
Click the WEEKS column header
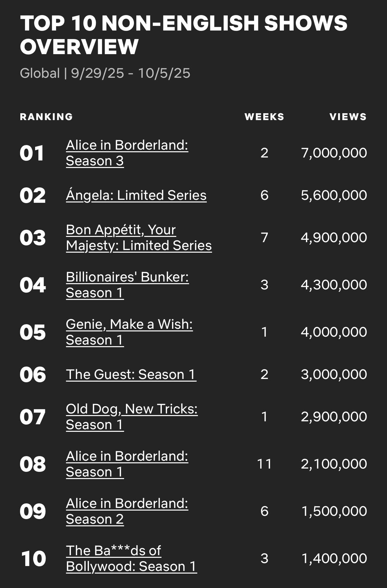264,117
